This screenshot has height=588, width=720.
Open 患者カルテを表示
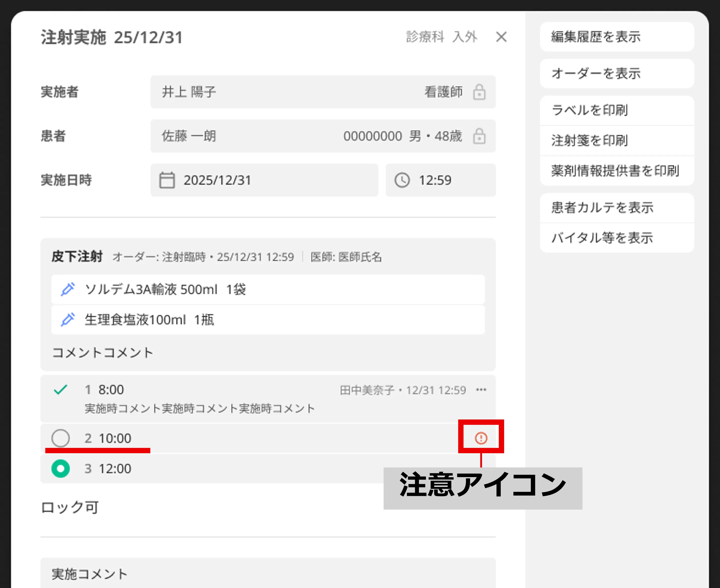[616, 208]
